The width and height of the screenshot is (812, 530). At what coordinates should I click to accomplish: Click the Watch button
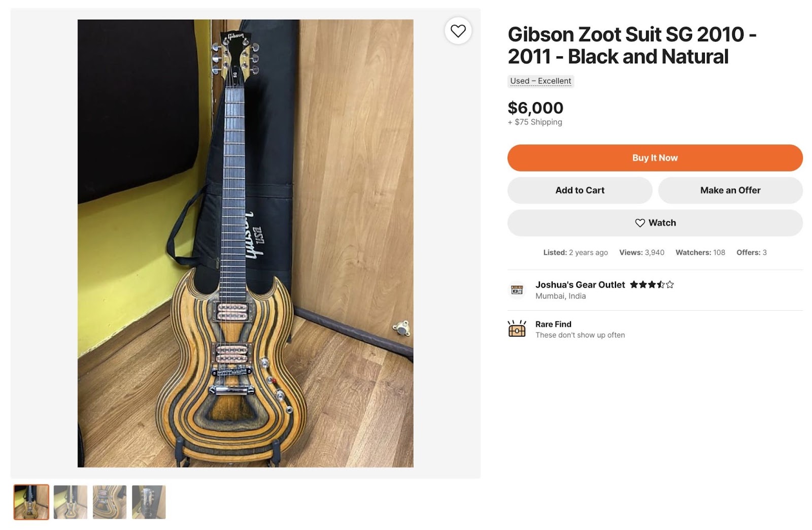[655, 223]
